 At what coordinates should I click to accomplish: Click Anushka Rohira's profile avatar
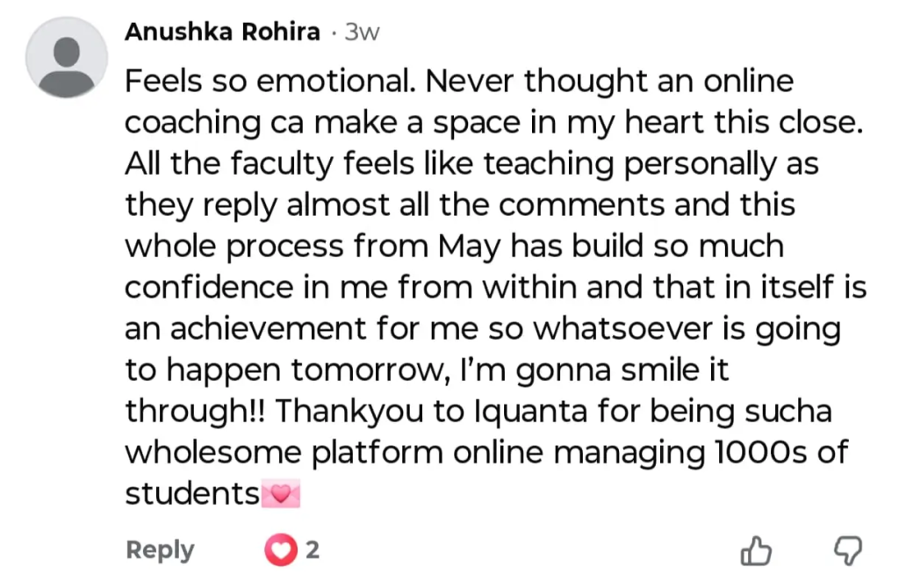coord(67,57)
